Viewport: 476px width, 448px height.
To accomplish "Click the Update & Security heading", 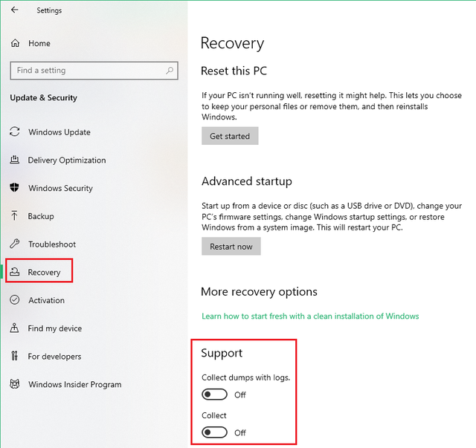I will tap(43, 97).
